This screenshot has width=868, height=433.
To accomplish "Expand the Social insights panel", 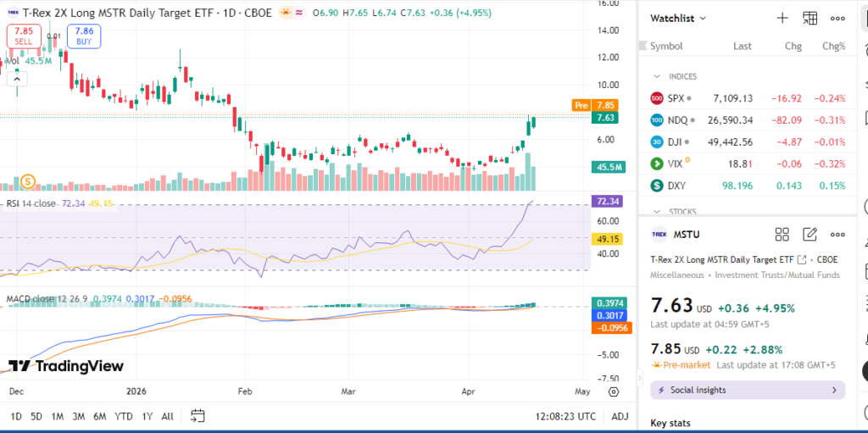I will pyautogui.click(x=748, y=390).
